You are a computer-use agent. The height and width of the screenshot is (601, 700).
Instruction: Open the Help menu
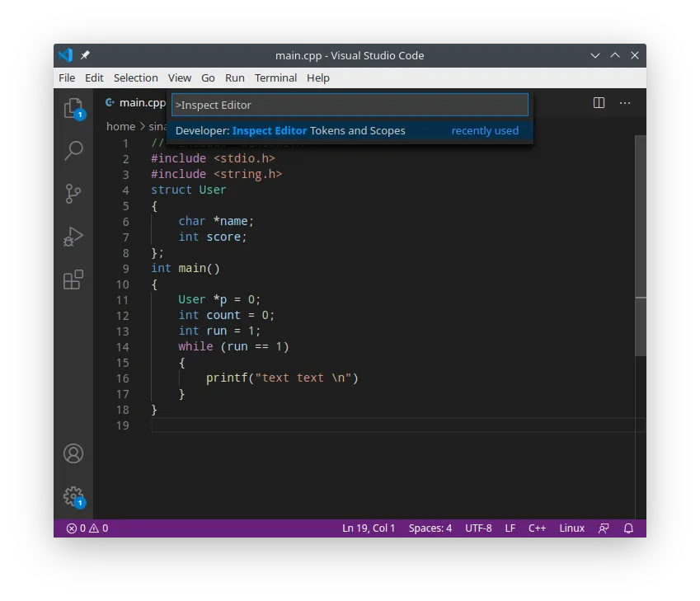318,78
